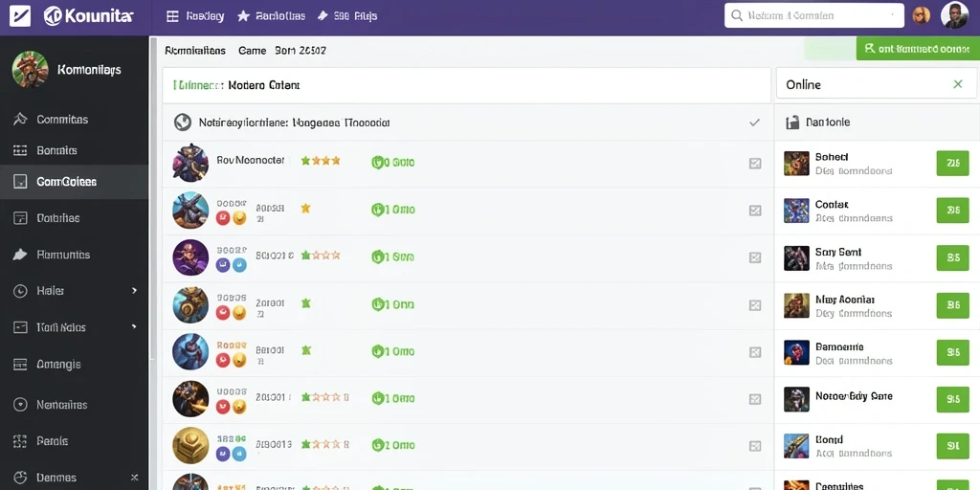Expand the Kati Naias sidebar submenu arrow
Viewport: 980px width, 490px height.
pos(134,327)
